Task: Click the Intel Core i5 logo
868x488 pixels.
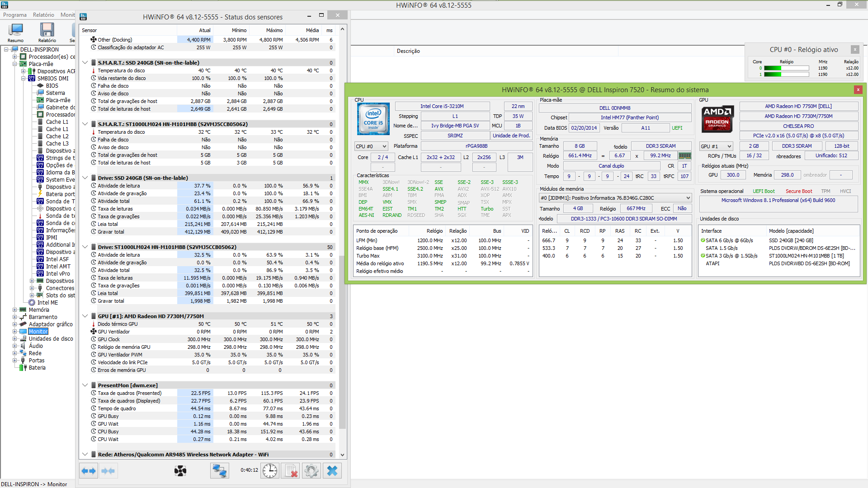Action: tap(373, 119)
